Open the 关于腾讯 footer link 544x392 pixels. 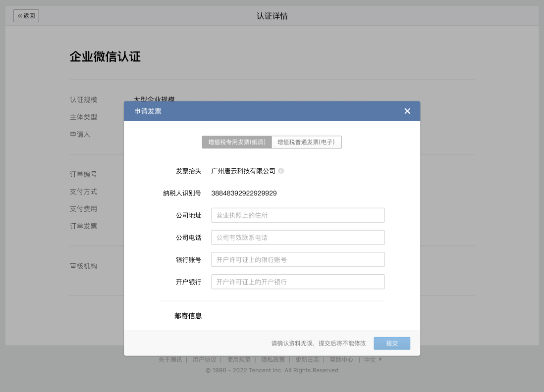click(170, 360)
